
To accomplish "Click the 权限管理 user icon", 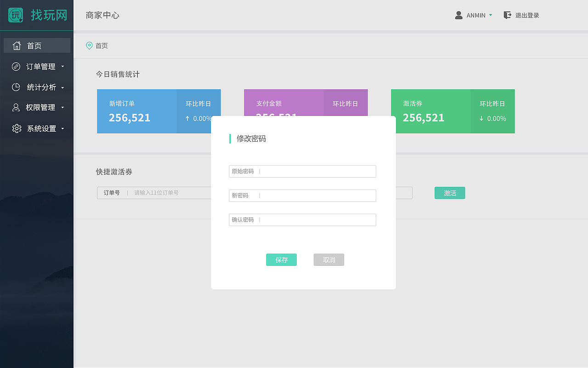I will pos(16,108).
